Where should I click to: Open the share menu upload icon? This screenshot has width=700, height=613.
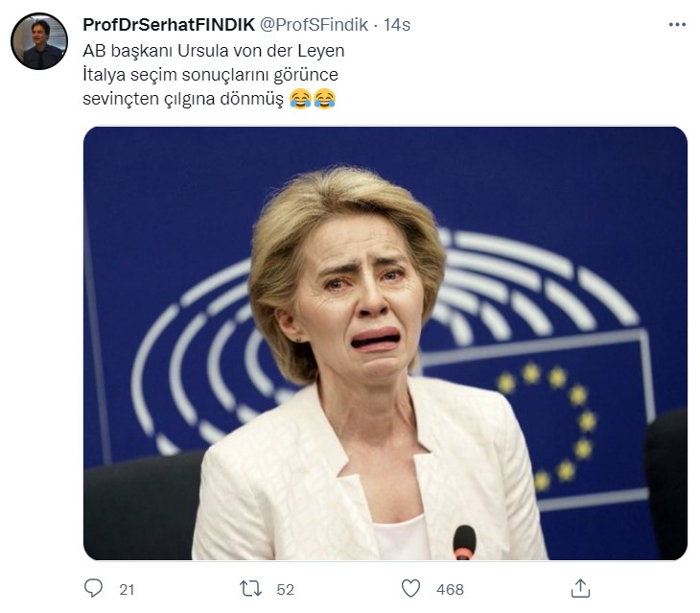[x=580, y=587]
